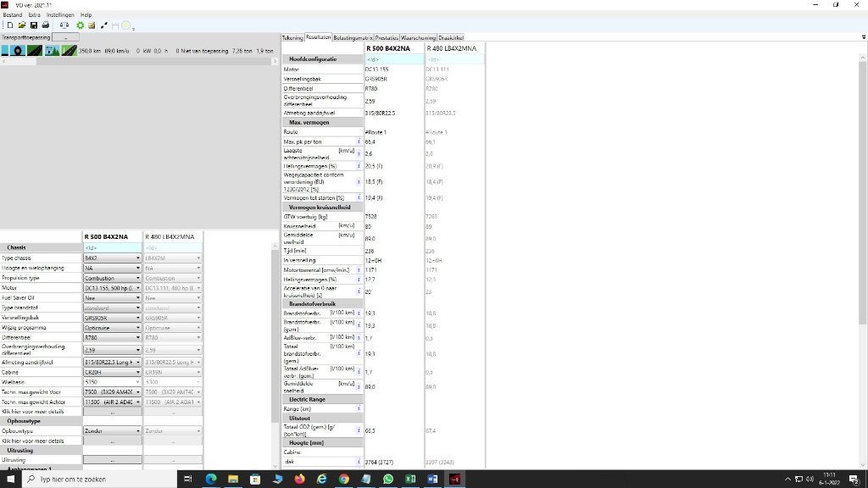
Task: Open Microsoft Store from taskbar
Action: click(x=255, y=480)
